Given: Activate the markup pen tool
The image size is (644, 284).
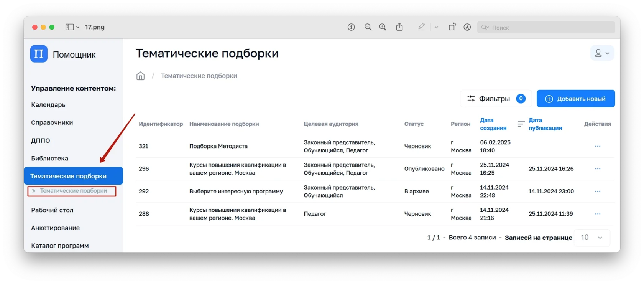Looking at the screenshot, I should pos(422,27).
